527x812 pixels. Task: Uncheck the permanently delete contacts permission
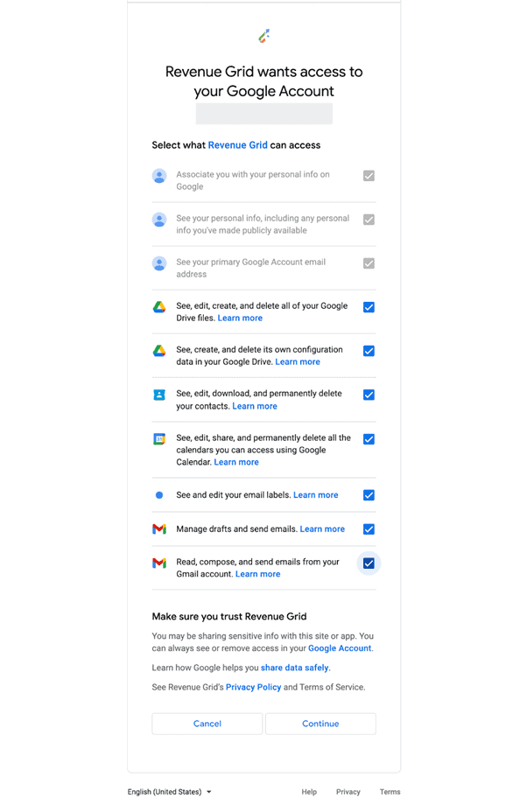pos(369,395)
